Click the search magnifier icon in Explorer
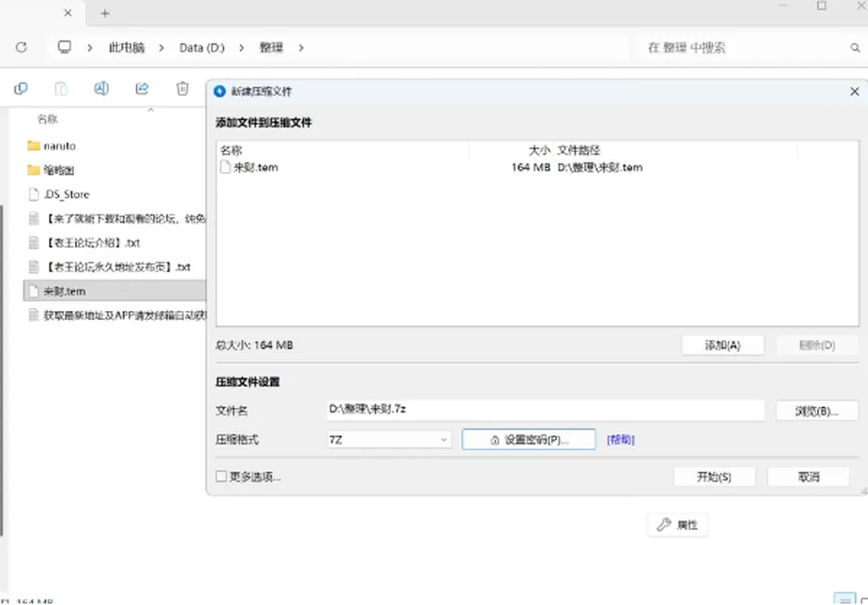 [x=854, y=48]
